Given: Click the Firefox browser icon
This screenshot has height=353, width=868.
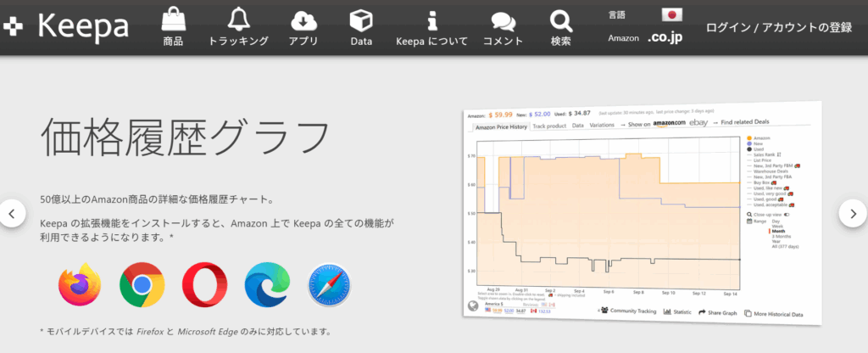Looking at the screenshot, I should coord(80,284).
